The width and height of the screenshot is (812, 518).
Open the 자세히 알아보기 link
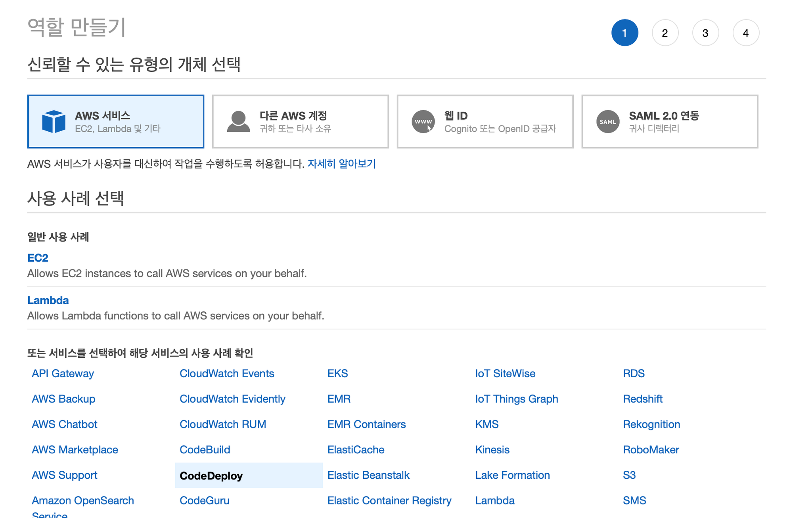point(342,164)
